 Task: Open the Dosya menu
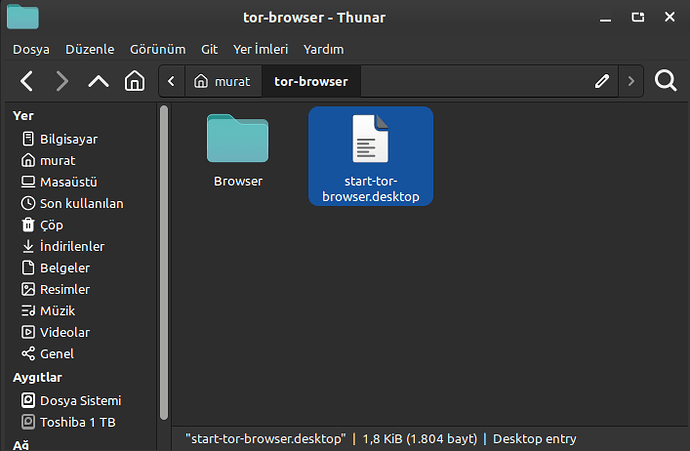coord(31,49)
